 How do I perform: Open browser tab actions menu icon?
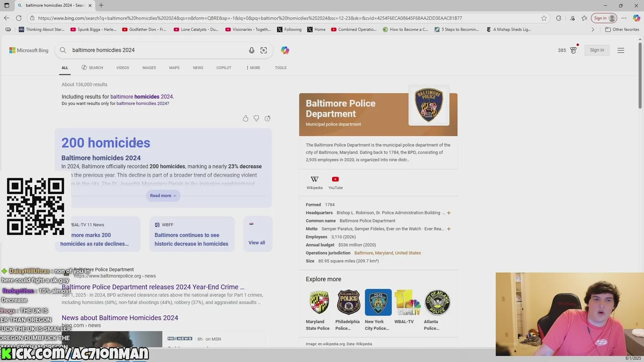[7, 6]
